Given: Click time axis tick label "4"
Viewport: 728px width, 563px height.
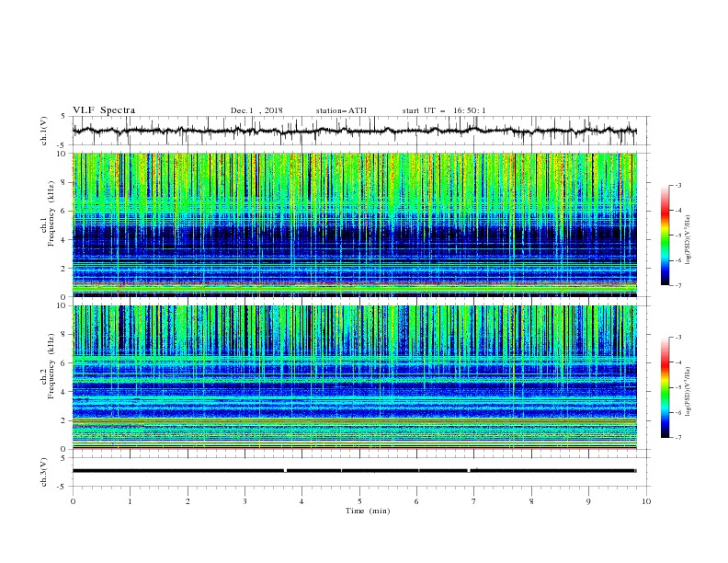Looking at the screenshot, I should pyautogui.click(x=301, y=501).
